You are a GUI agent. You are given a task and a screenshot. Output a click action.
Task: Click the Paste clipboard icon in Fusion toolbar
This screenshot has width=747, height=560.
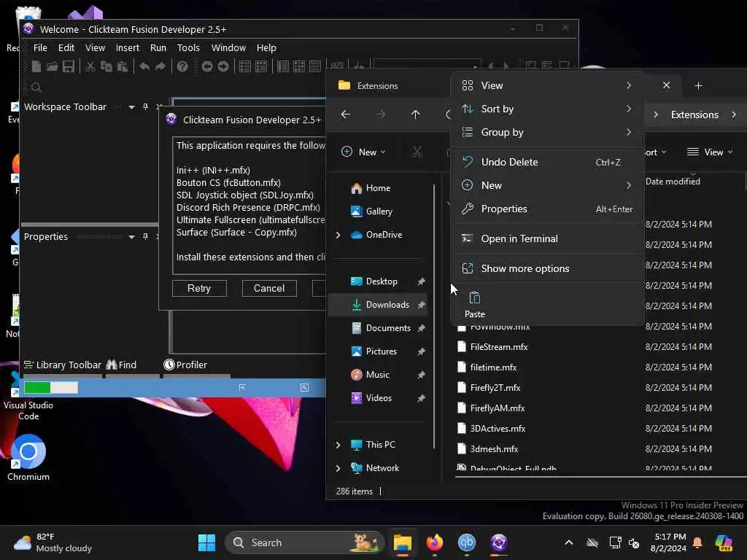[123, 66]
